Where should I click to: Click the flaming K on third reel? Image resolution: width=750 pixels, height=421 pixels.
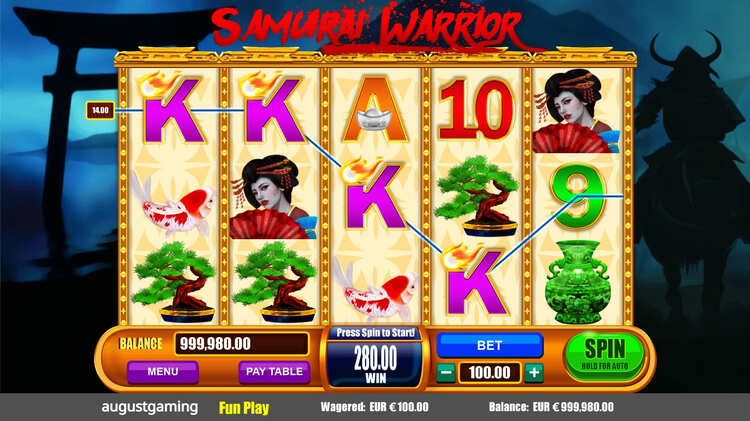(374, 194)
